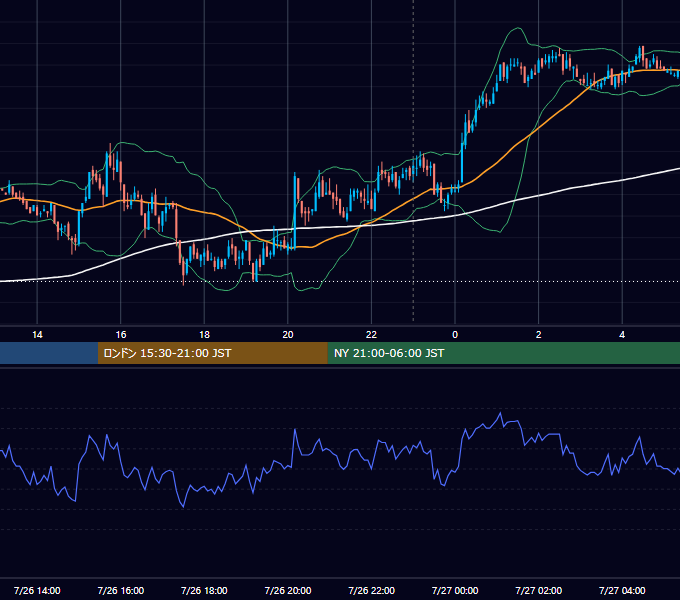680x600 pixels.
Task: Click the 2 hour label on price chart axis
Action: coord(539,335)
